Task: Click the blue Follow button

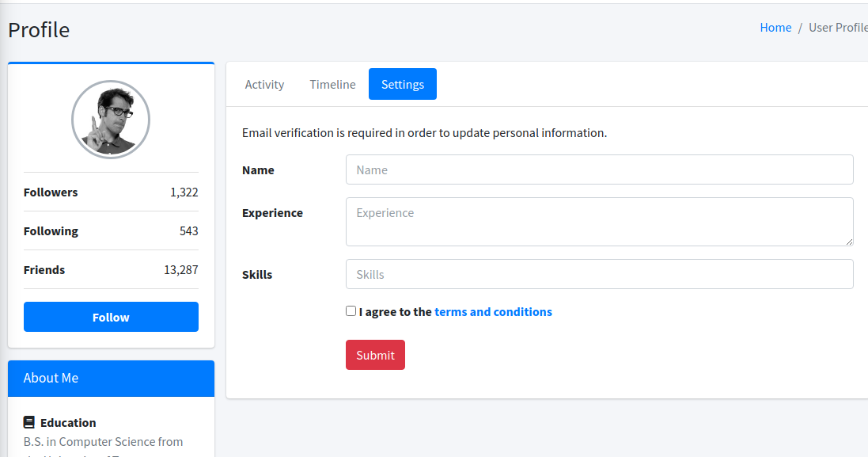Action: 111,317
